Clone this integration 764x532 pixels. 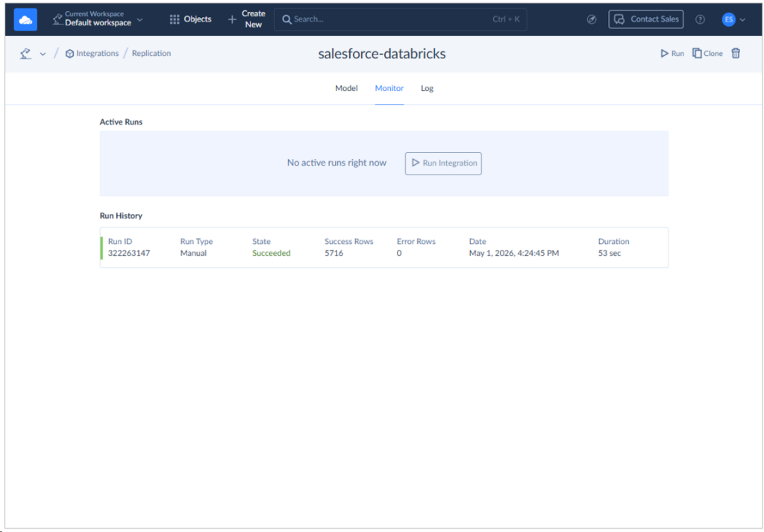click(x=707, y=54)
